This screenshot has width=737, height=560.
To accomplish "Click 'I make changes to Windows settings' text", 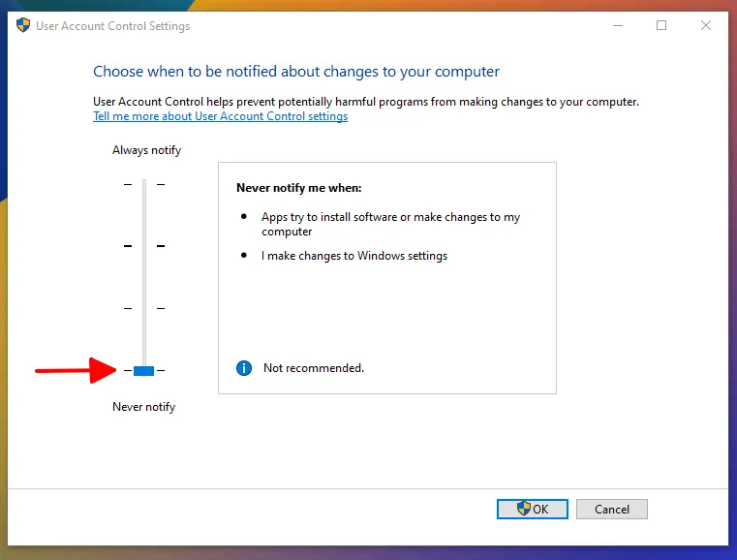I will [354, 256].
